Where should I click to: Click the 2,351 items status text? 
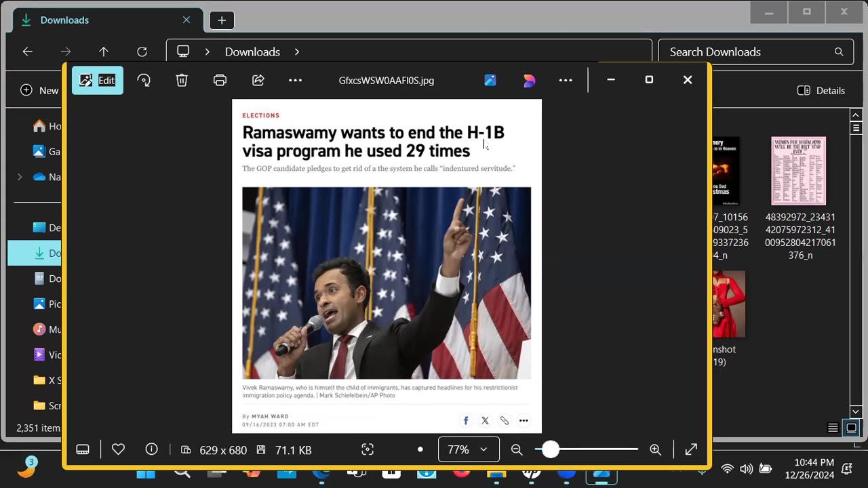39,428
